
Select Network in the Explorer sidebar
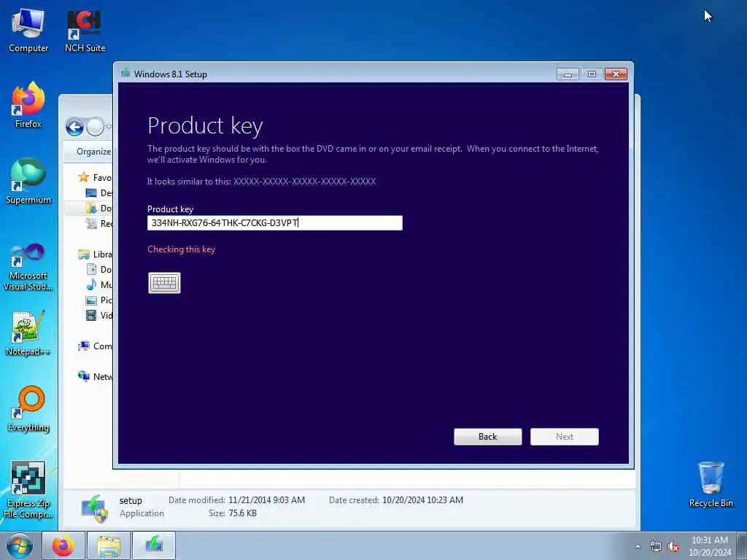[x=96, y=377]
